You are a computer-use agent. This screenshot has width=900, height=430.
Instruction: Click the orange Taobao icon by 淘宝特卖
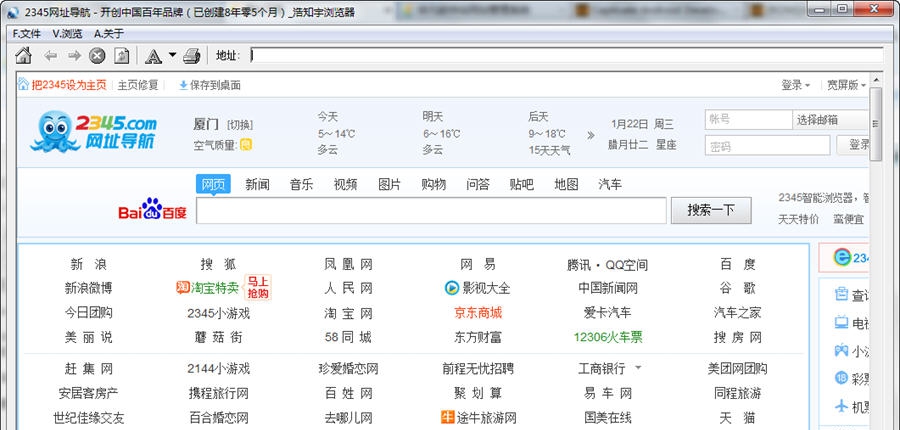(x=183, y=287)
